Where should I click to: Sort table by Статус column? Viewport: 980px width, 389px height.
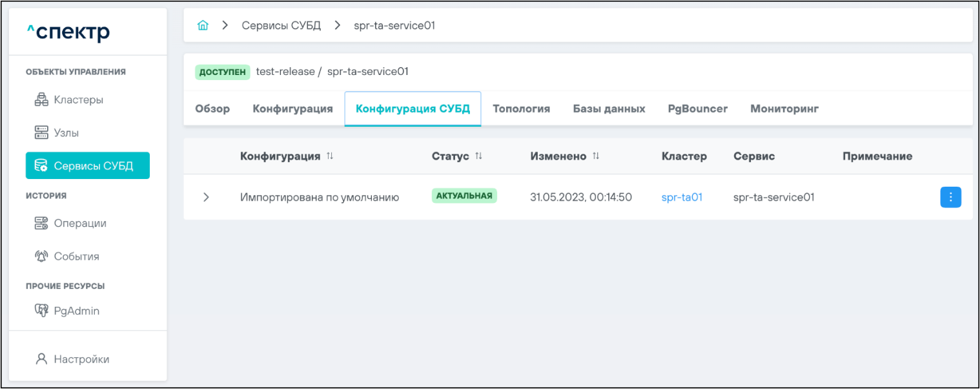(478, 156)
